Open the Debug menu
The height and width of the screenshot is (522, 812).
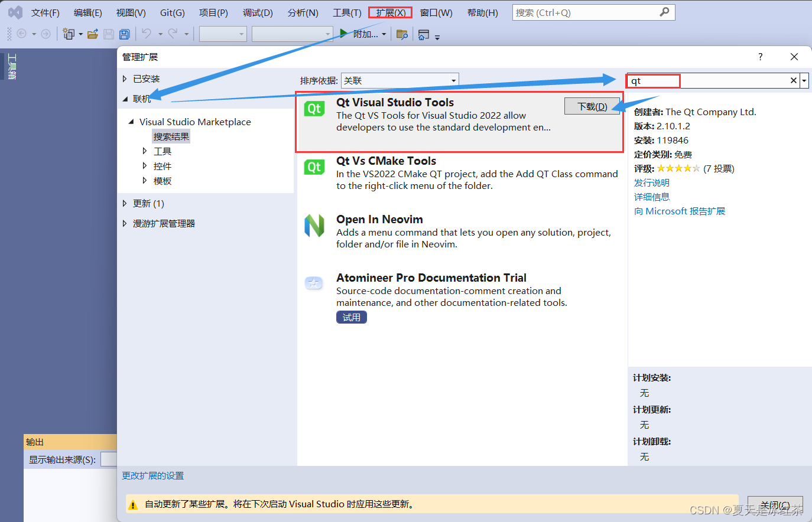258,12
